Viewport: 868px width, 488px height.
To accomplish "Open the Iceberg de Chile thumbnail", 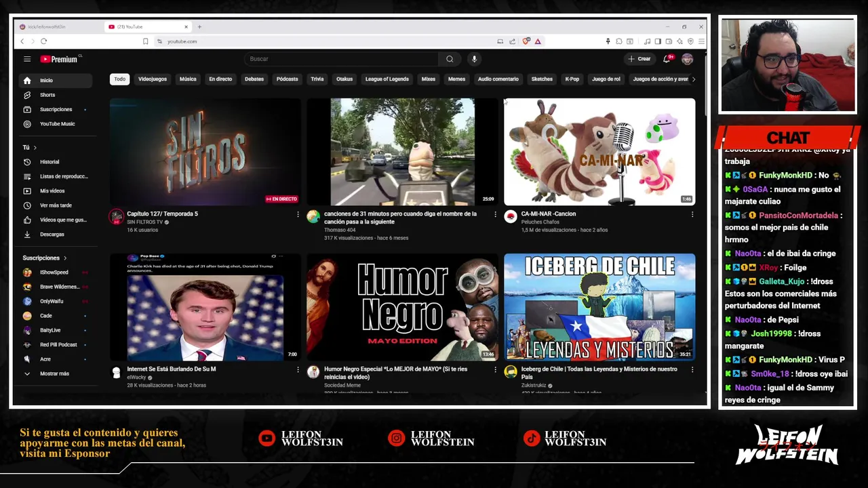I will (x=599, y=307).
